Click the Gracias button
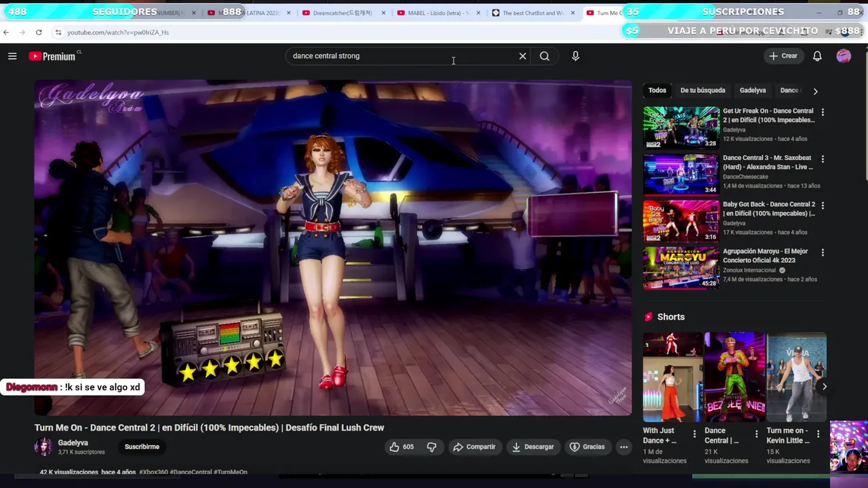The height and width of the screenshot is (488, 868). pyautogui.click(x=587, y=447)
